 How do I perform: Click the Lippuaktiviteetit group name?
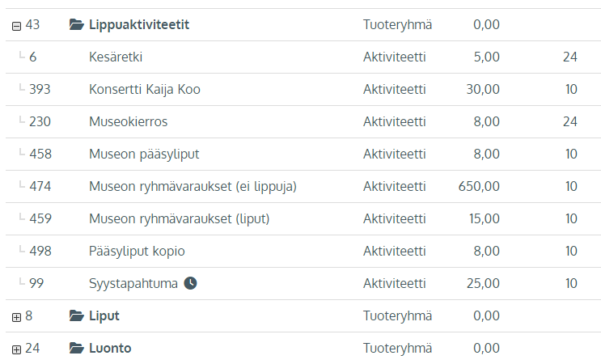click(139, 25)
